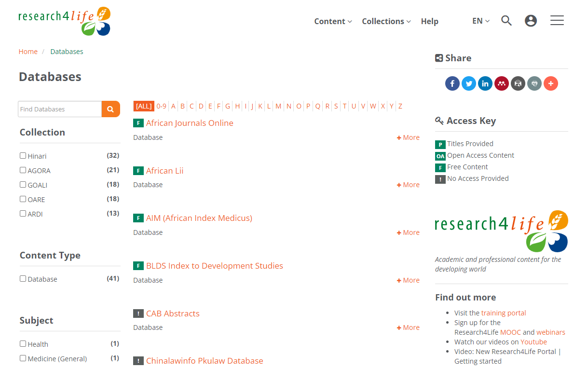Image resolution: width=588 pixels, height=368 pixels.
Task: Select the [ALL] alphabet filter
Action: click(144, 106)
